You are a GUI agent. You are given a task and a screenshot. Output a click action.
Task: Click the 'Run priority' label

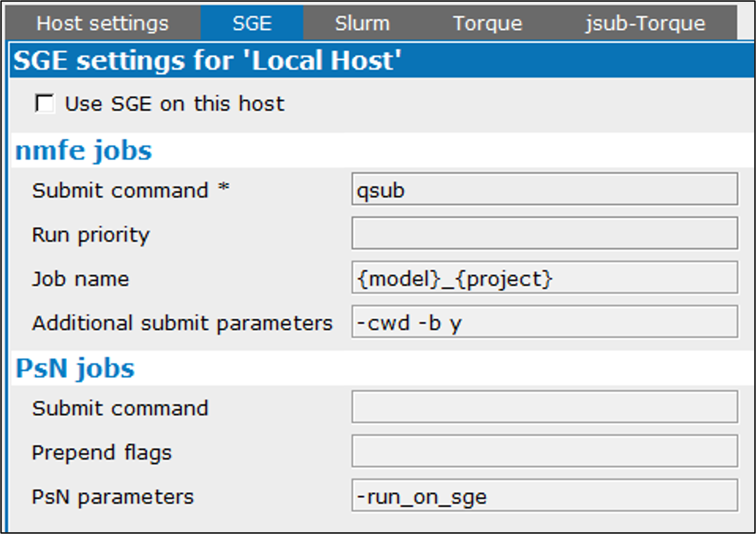pos(91,235)
